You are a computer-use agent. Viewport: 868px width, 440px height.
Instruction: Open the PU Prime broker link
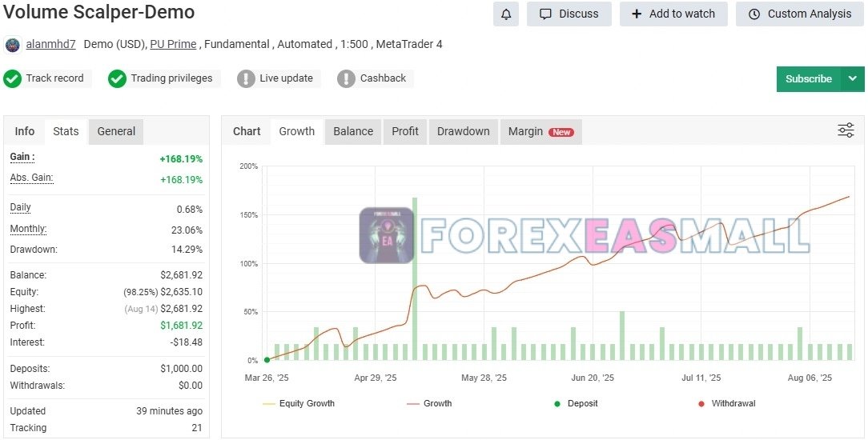(x=173, y=44)
